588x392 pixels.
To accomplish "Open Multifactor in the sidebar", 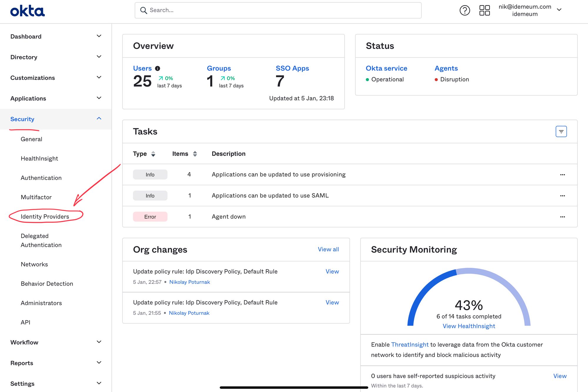I will (36, 197).
